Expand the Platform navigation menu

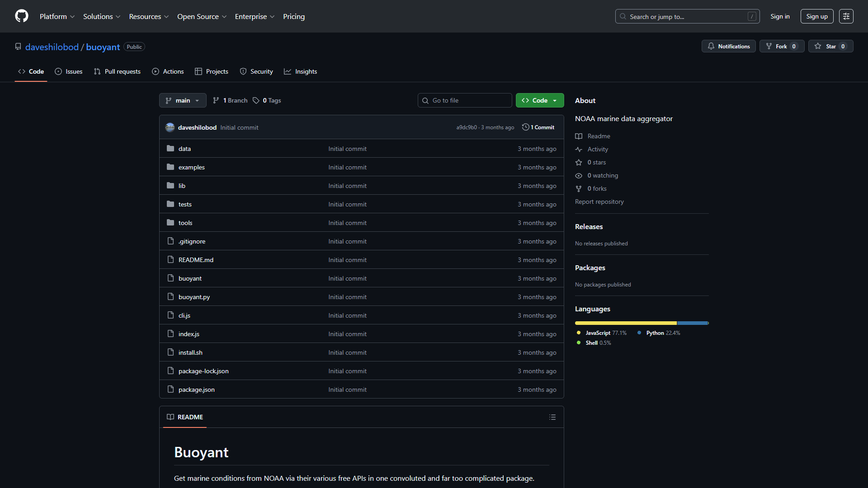click(x=57, y=16)
